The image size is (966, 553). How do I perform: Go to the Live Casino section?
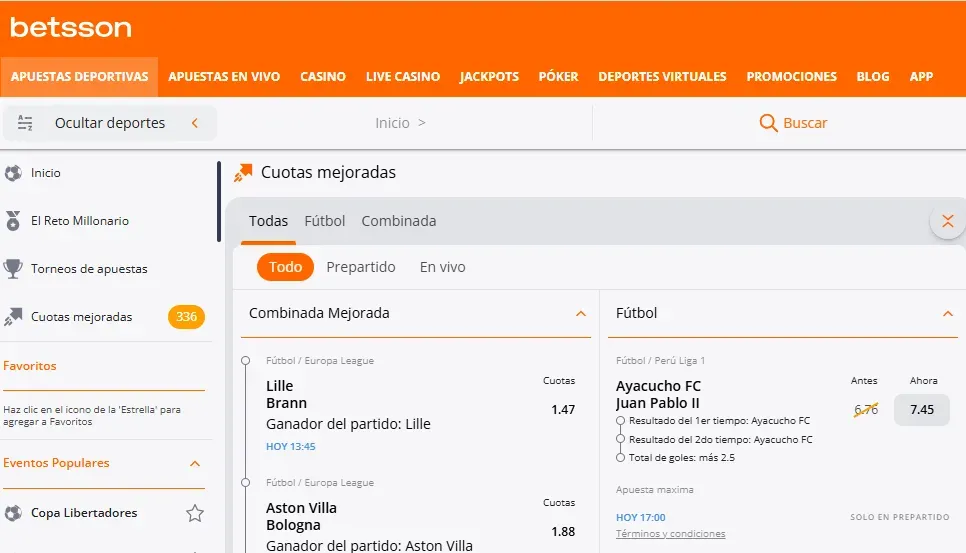403,77
